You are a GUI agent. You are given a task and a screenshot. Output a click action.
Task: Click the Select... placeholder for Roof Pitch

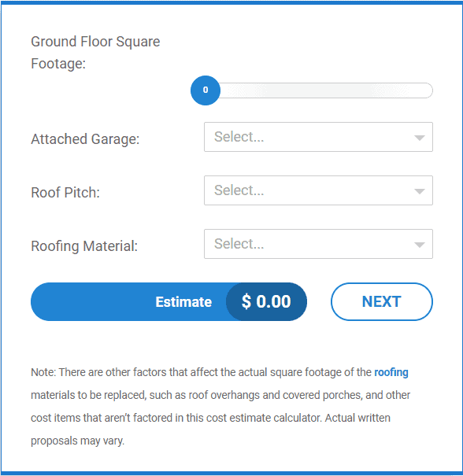click(x=239, y=190)
